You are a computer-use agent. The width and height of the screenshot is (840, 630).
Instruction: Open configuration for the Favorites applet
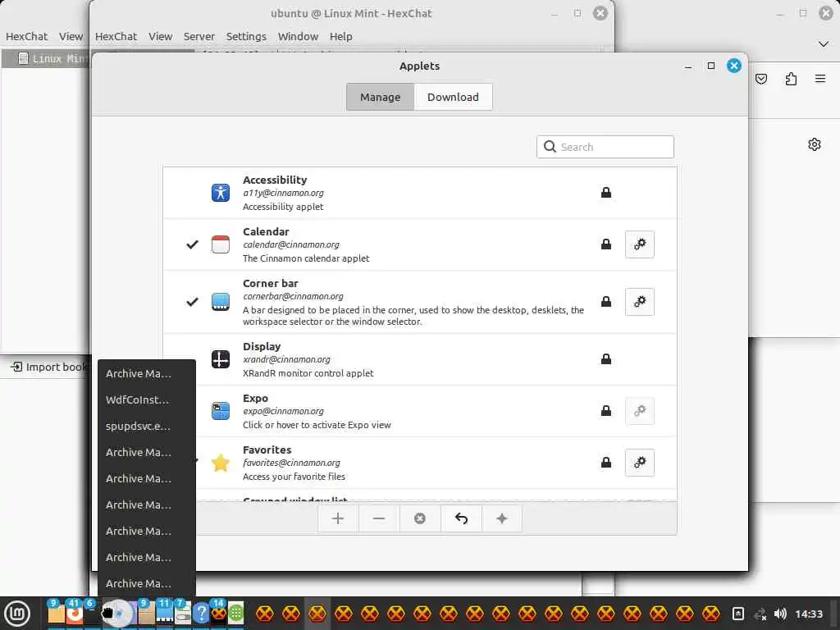point(640,463)
